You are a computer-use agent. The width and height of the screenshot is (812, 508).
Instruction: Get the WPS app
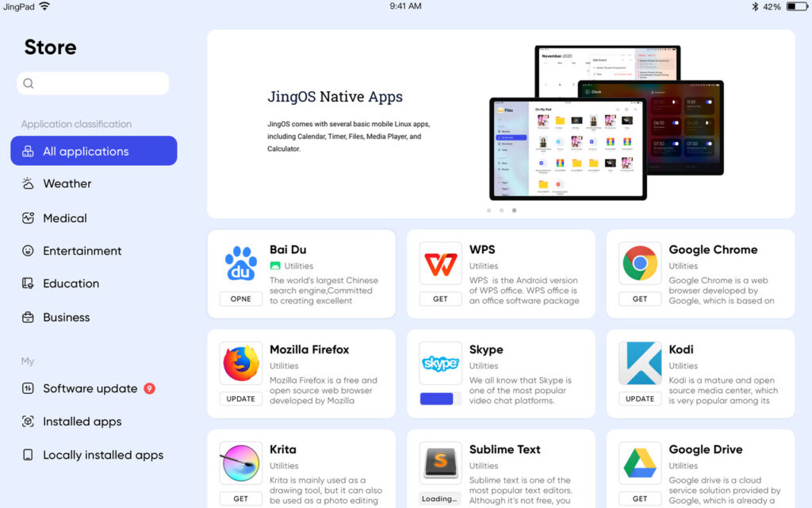440,299
